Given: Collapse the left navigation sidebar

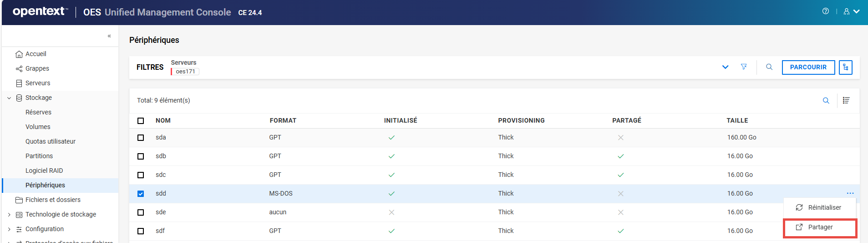Looking at the screenshot, I should [x=109, y=36].
